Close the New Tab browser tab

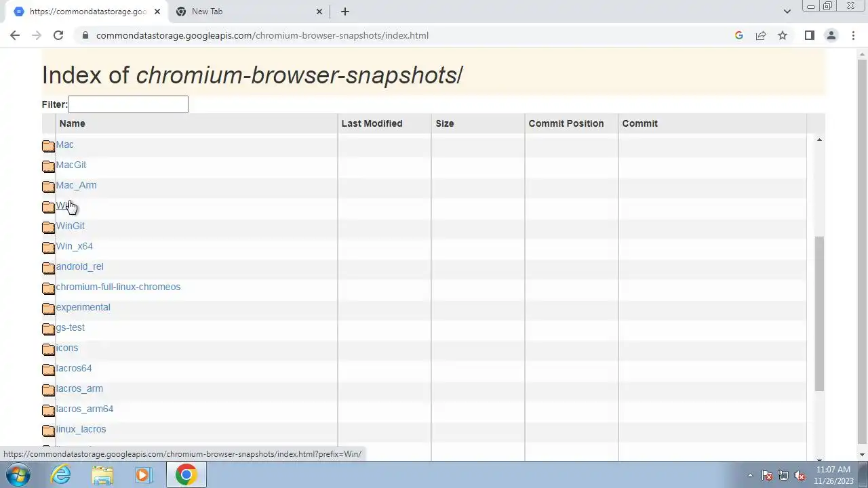tap(319, 12)
